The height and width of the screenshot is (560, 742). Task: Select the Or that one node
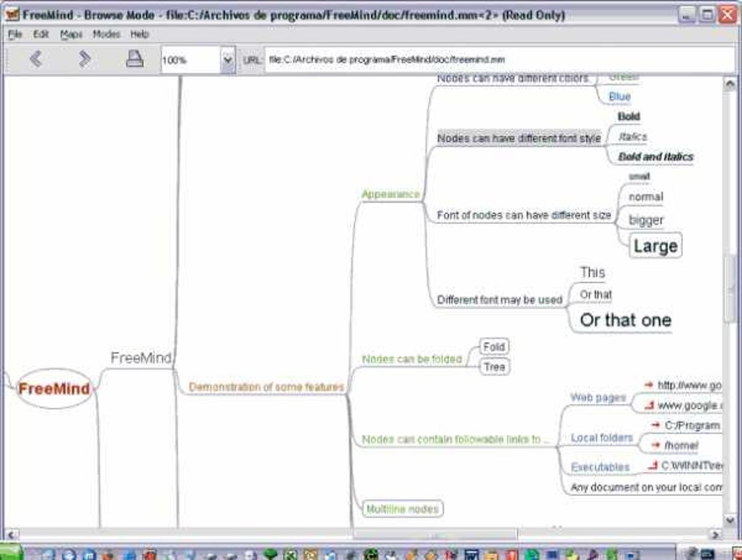tap(626, 320)
